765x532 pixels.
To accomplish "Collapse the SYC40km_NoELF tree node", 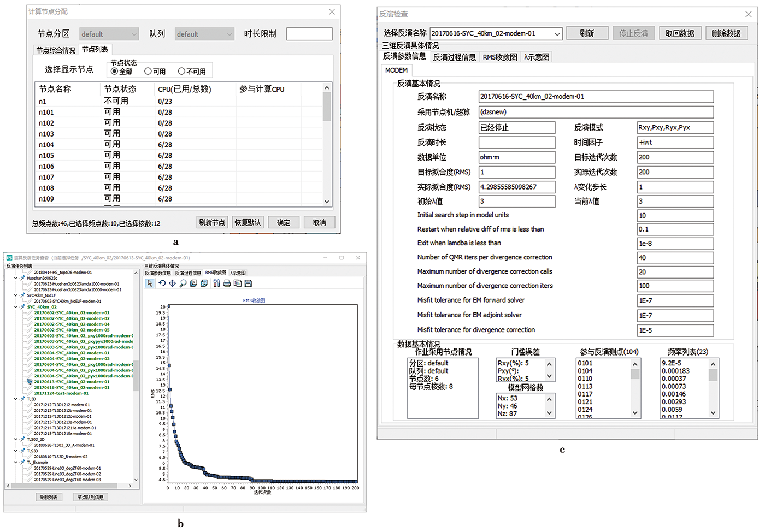I will point(16,295).
